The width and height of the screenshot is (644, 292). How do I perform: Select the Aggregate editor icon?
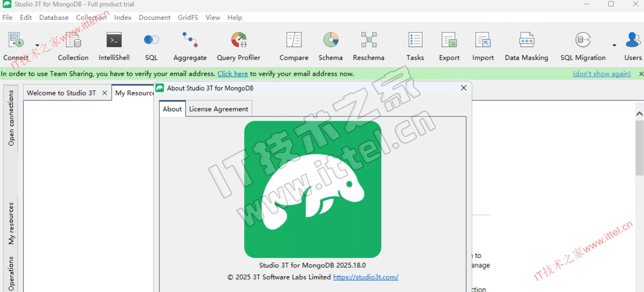tap(190, 41)
